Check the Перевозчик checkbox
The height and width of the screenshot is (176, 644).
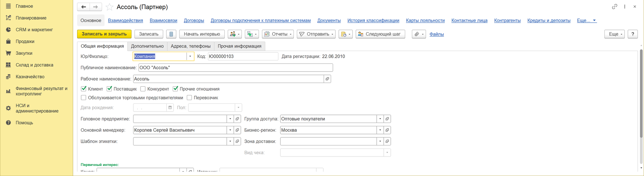tap(190, 98)
